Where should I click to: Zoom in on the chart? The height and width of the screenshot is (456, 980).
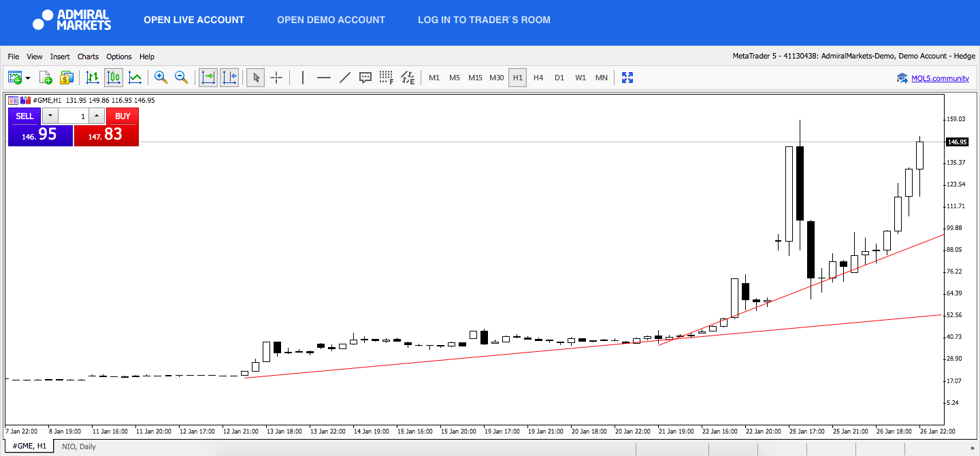coord(161,78)
